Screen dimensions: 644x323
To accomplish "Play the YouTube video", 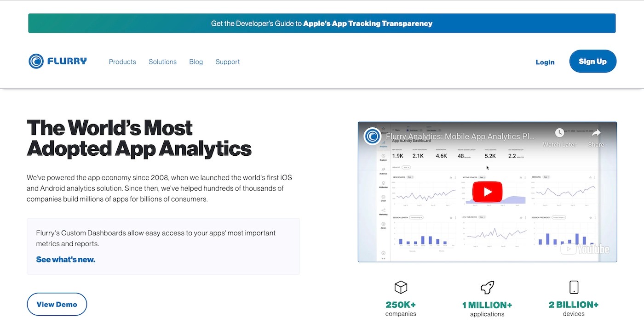I will pos(488,192).
